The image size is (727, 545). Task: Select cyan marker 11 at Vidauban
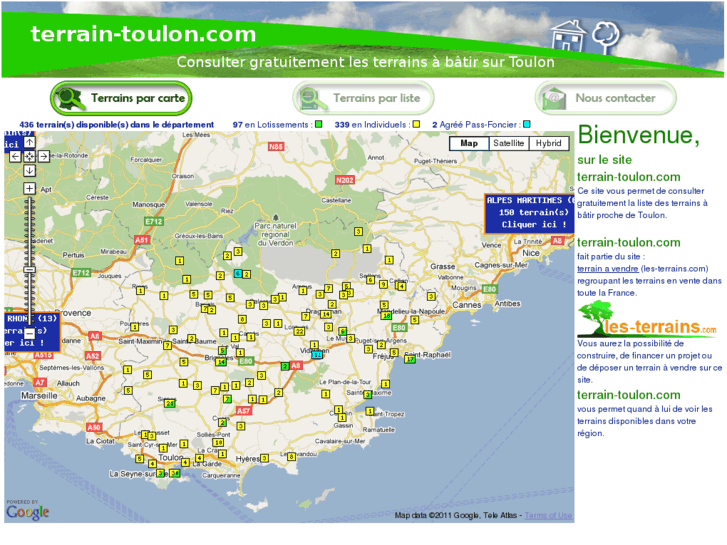[317, 355]
